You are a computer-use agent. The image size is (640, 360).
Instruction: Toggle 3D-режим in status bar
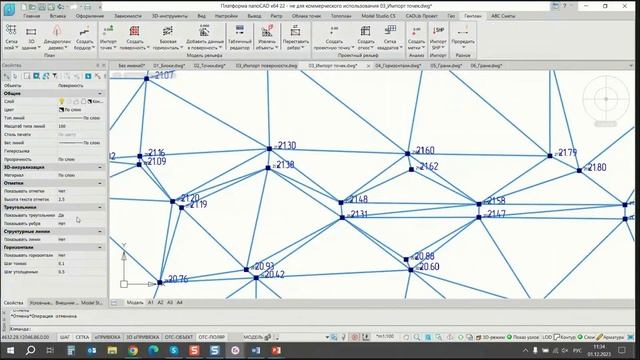[490, 337]
